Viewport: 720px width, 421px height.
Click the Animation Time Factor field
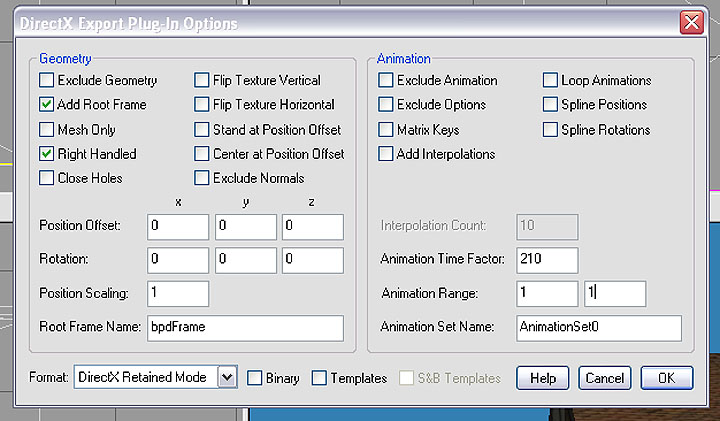click(x=547, y=260)
